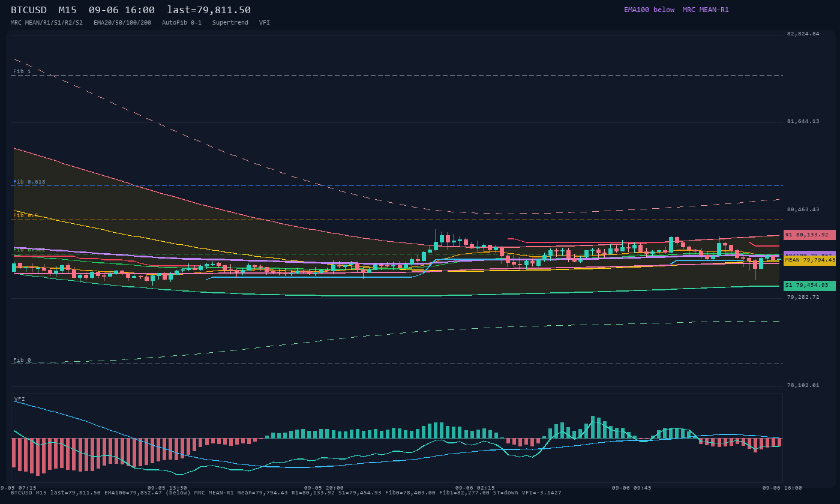Click the 'MRC MEAN/R1/S1/R2/S2' legend entry

pyautogui.click(x=47, y=22)
